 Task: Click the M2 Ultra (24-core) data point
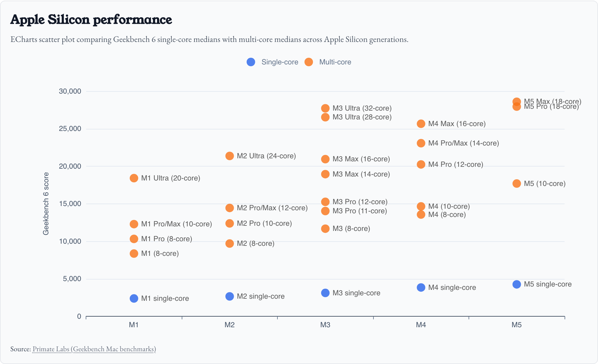pos(230,156)
